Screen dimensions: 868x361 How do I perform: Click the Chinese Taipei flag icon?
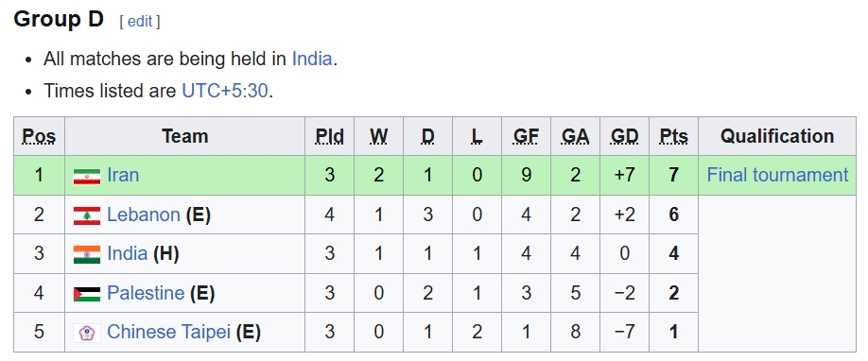tap(87, 333)
